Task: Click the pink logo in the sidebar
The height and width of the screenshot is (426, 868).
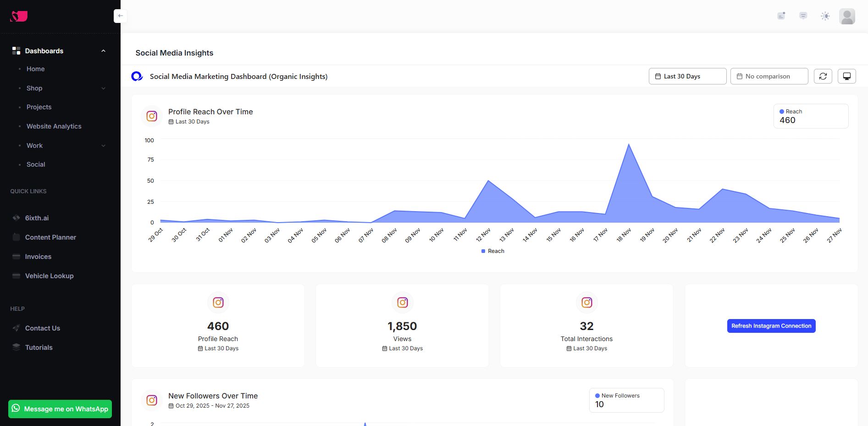Action: [x=19, y=17]
